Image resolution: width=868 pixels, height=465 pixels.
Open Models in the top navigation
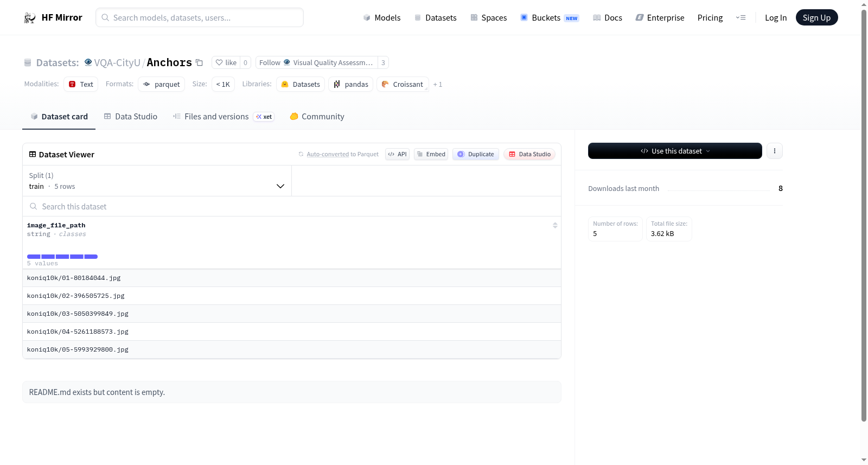[x=382, y=18]
